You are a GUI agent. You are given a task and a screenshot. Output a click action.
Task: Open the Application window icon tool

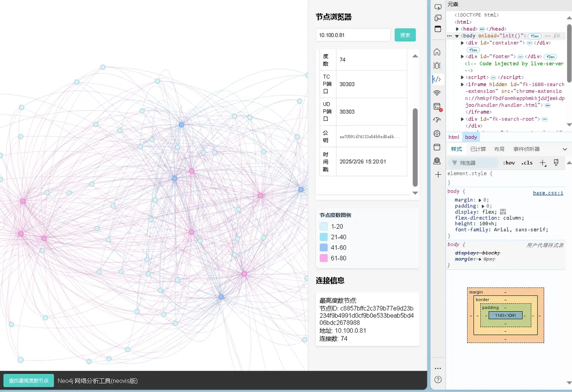pos(437,147)
